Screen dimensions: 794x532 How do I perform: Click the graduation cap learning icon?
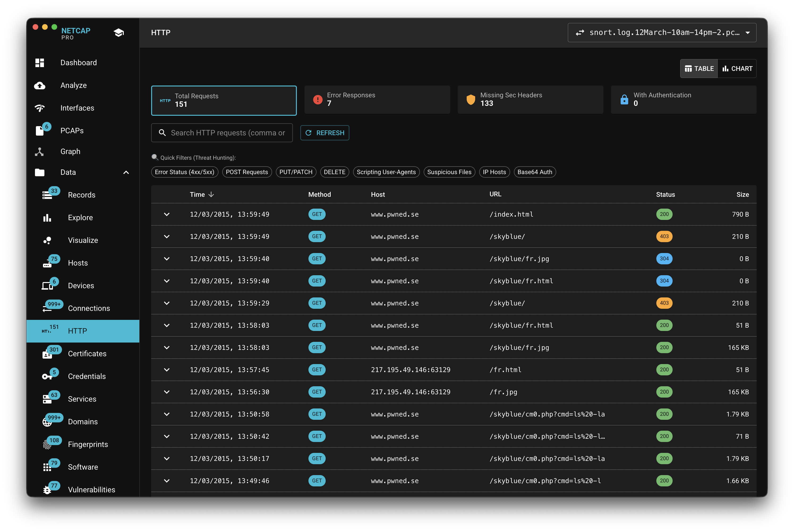point(119,33)
